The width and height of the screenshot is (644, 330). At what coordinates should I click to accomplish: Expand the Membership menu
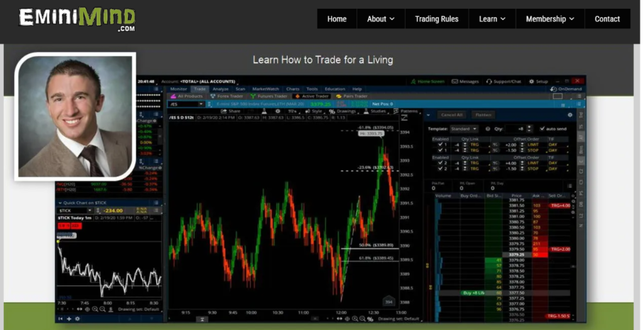click(550, 19)
